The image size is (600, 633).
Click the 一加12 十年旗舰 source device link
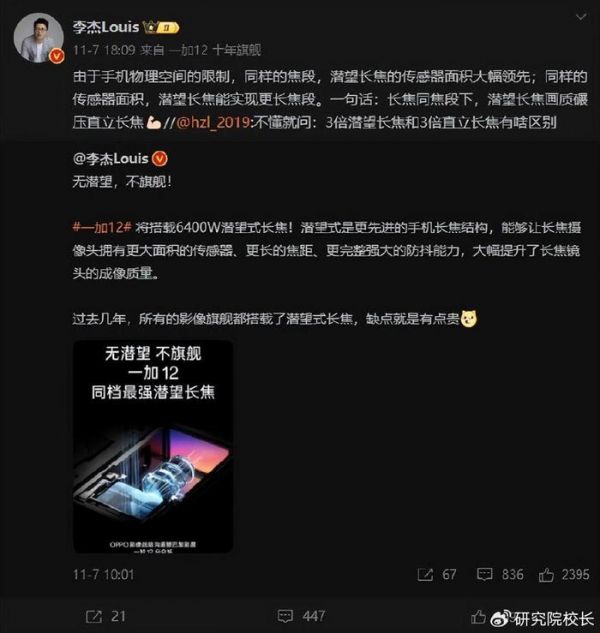215,50
